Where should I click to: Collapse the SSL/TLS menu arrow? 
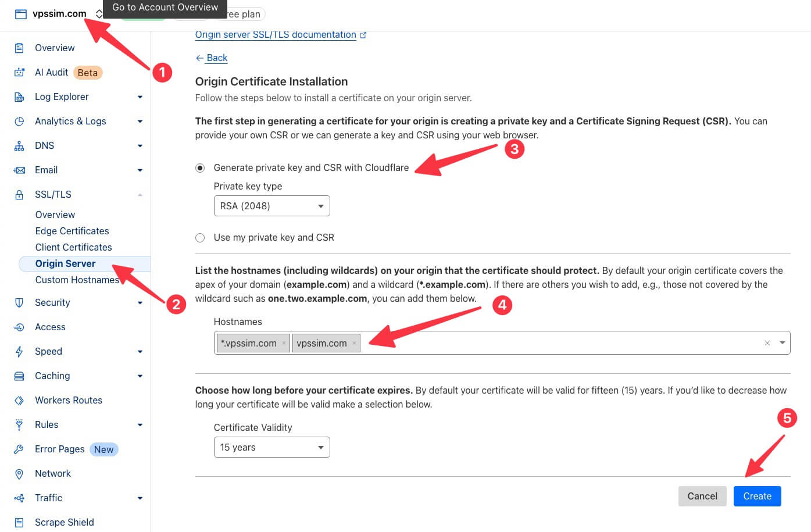click(x=140, y=195)
